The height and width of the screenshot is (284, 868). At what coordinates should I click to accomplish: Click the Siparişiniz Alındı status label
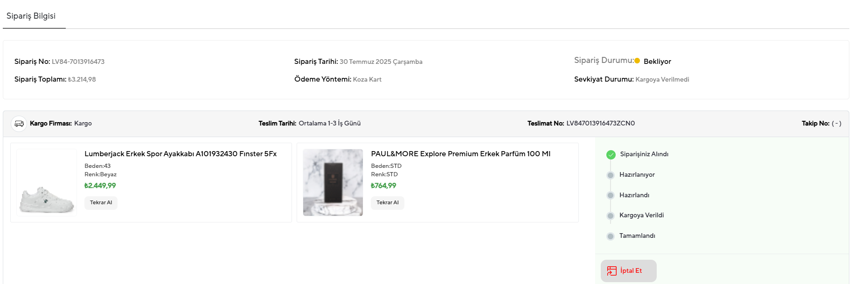click(644, 154)
